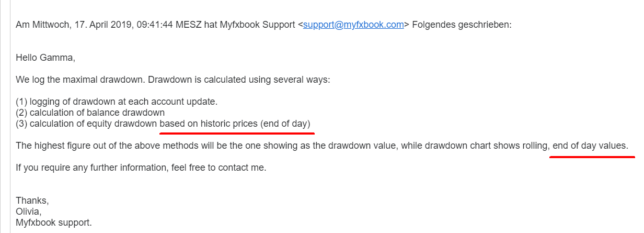Click the 'Hello Gamma,' greeting line
The image size is (644, 233).
coord(45,58)
